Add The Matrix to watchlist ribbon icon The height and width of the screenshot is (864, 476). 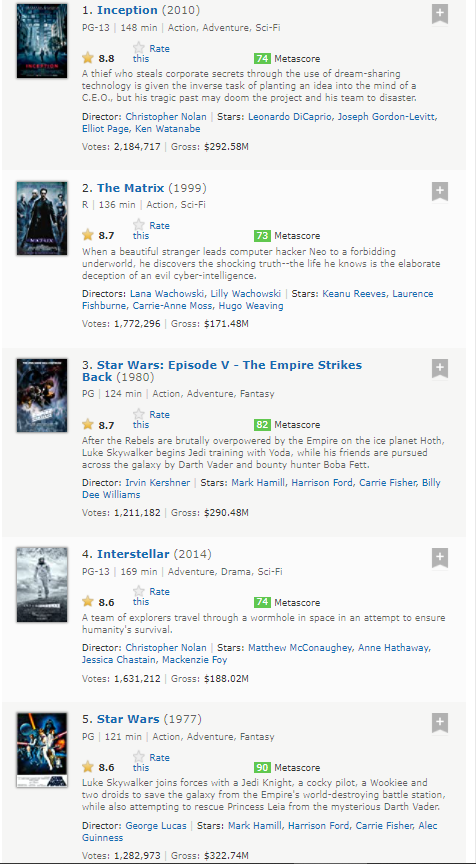(x=440, y=192)
